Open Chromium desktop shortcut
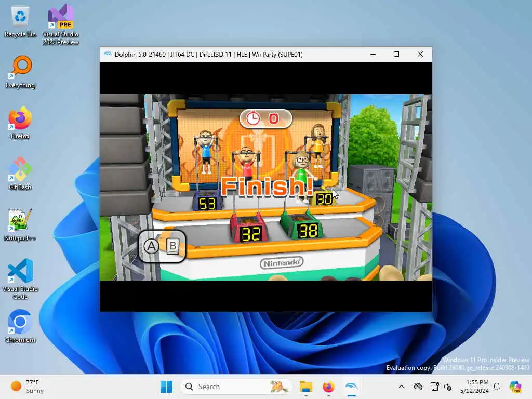This screenshot has width=532, height=399. pyautogui.click(x=20, y=326)
